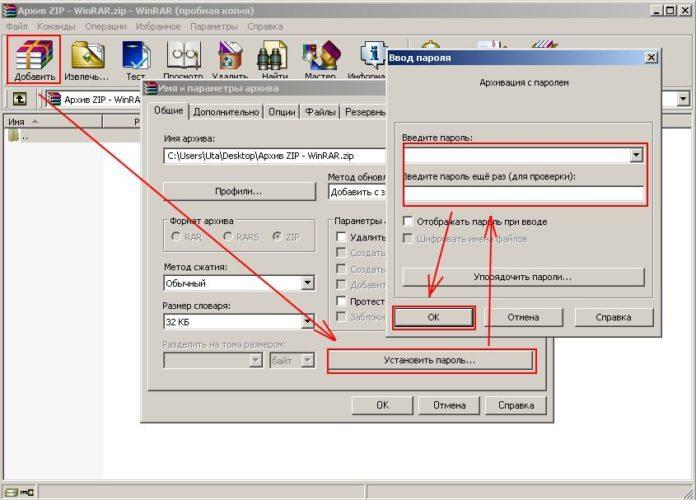Sort by the Имя column header

tap(53, 121)
